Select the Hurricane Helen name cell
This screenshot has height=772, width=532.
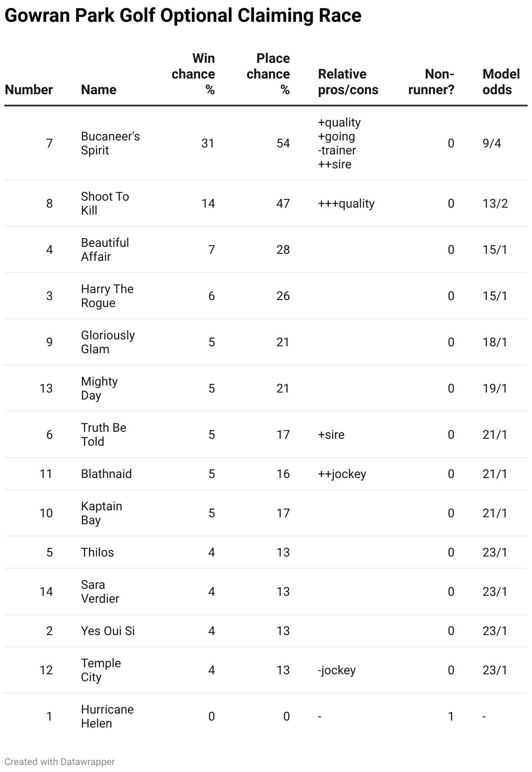107,717
